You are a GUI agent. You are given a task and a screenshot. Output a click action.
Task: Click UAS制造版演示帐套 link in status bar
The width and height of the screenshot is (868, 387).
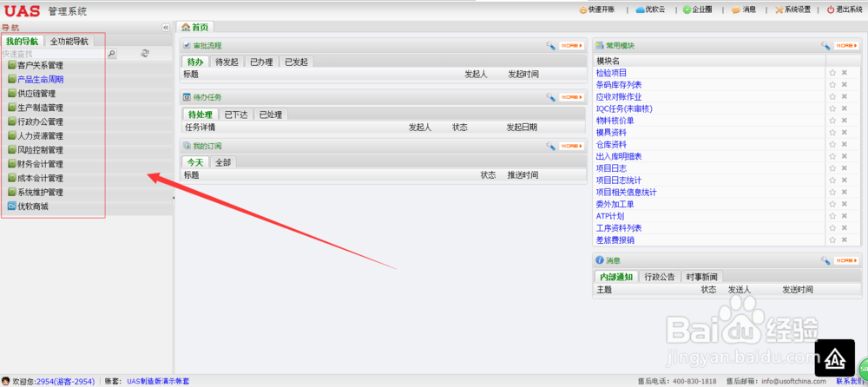click(x=158, y=382)
